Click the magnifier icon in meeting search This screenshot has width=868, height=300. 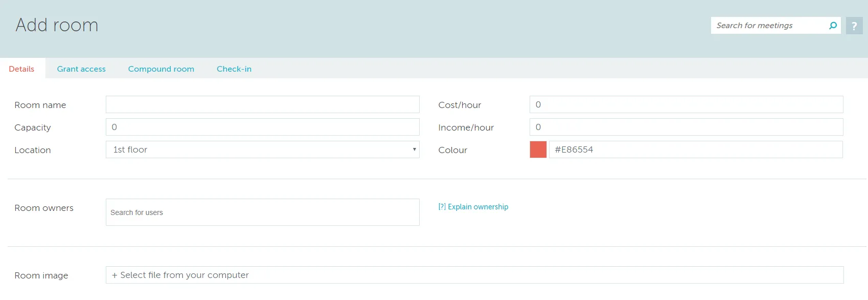point(833,26)
